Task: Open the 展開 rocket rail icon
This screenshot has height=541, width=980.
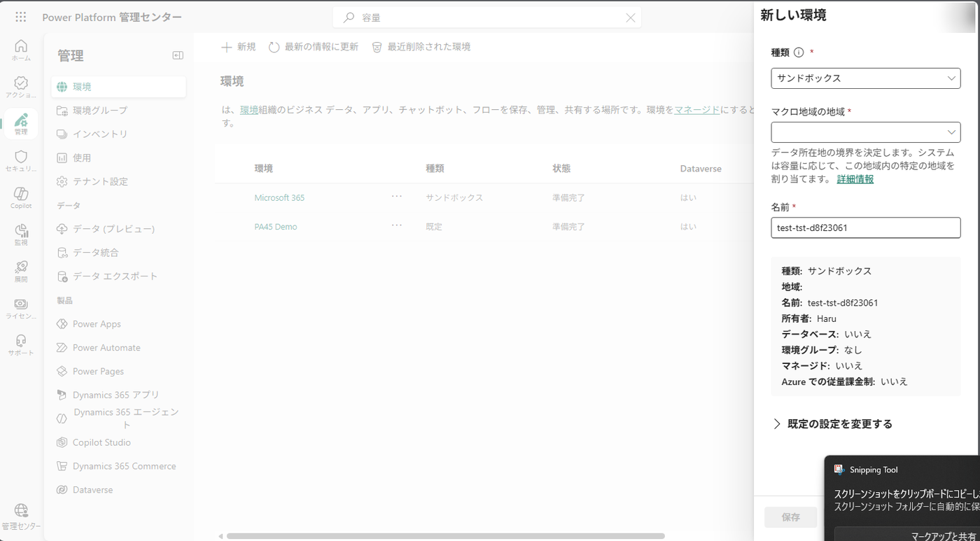Action: [x=21, y=272]
